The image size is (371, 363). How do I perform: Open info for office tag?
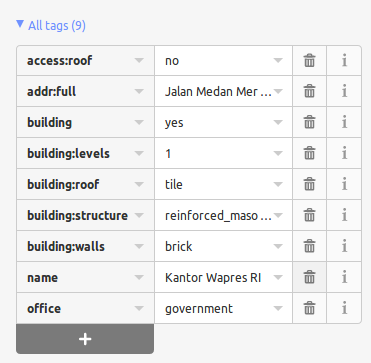point(344,308)
